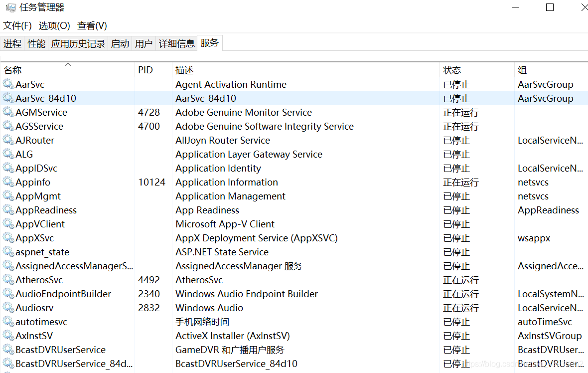Click the gear icon beside BcastDVRUserService

pyautogui.click(x=8, y=350)
